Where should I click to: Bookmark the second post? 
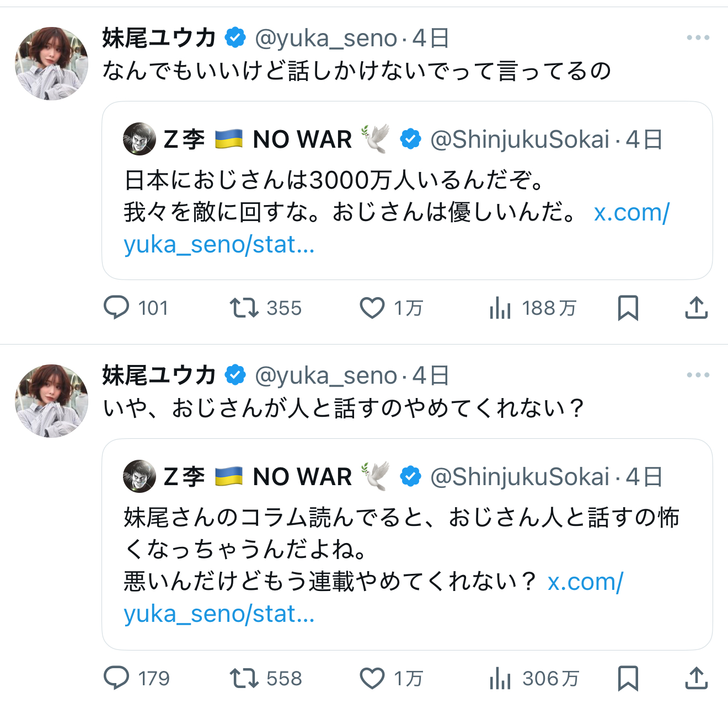[x=628, y=678]
